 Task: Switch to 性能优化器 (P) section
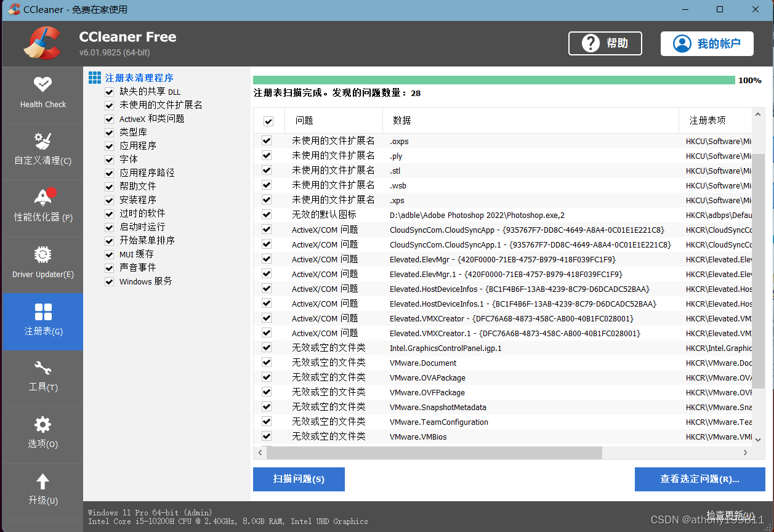(42, 208)
